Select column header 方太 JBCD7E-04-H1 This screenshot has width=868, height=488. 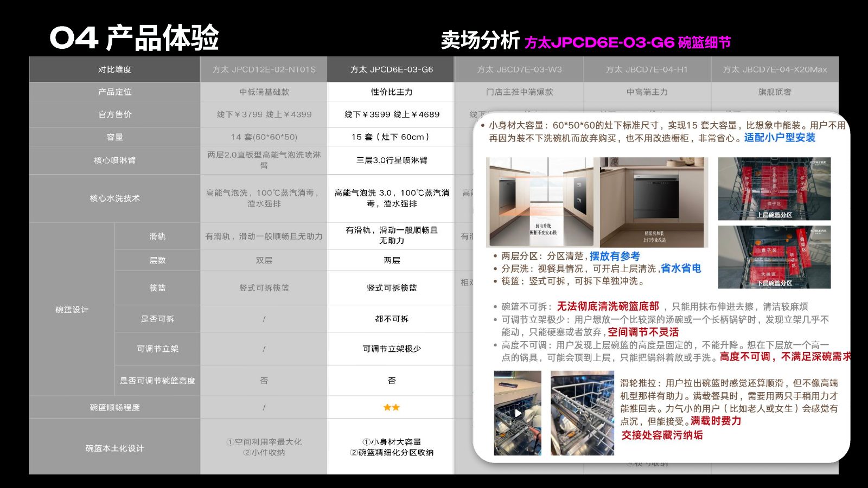647,69
